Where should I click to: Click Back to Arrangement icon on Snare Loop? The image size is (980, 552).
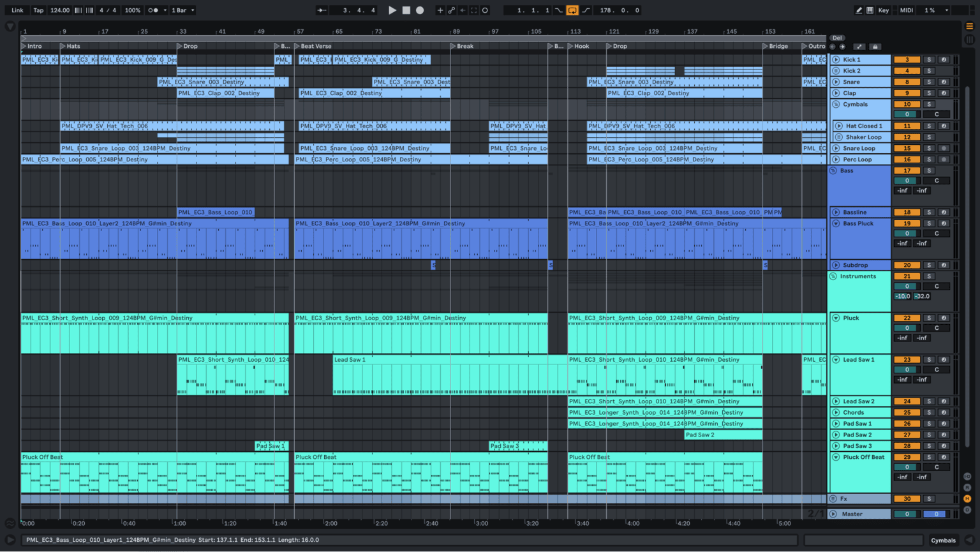[x=944, y=149]
